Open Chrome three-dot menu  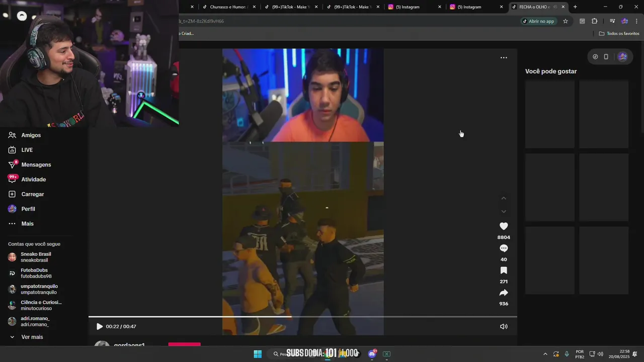(x=636, y=21)
